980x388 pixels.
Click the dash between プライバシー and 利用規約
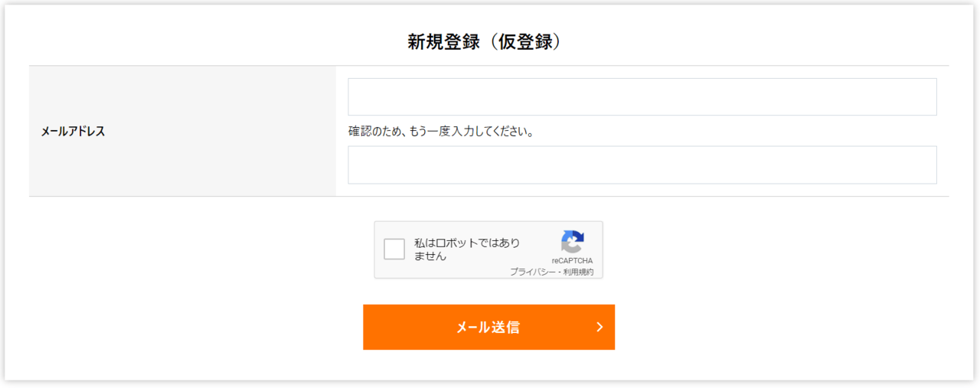tap(559, 272)
